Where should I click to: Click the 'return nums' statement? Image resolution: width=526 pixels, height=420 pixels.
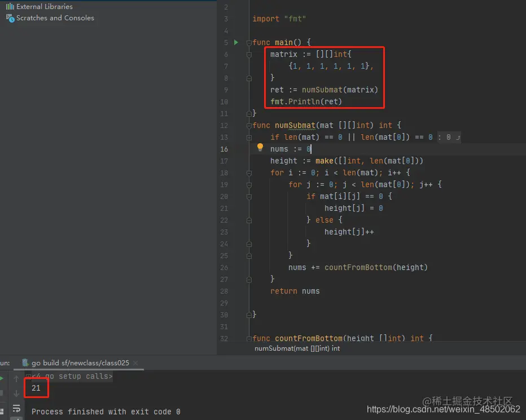295,291
